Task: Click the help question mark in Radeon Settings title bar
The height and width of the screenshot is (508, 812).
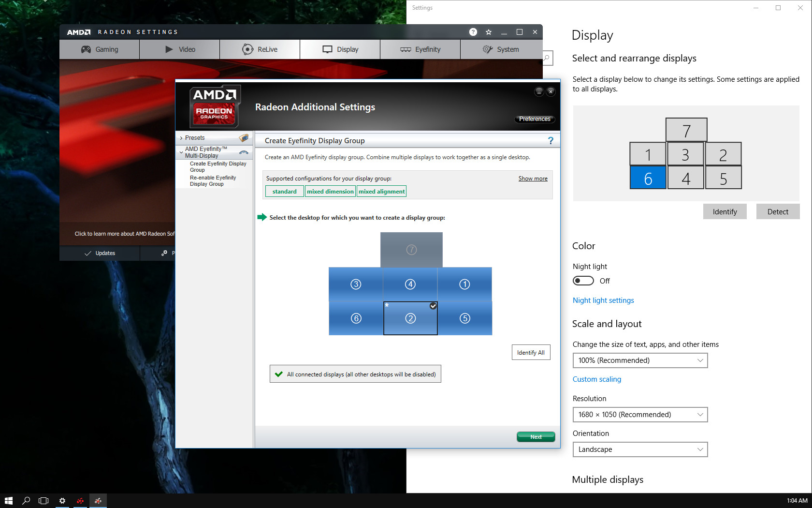Action: (473, 32)
